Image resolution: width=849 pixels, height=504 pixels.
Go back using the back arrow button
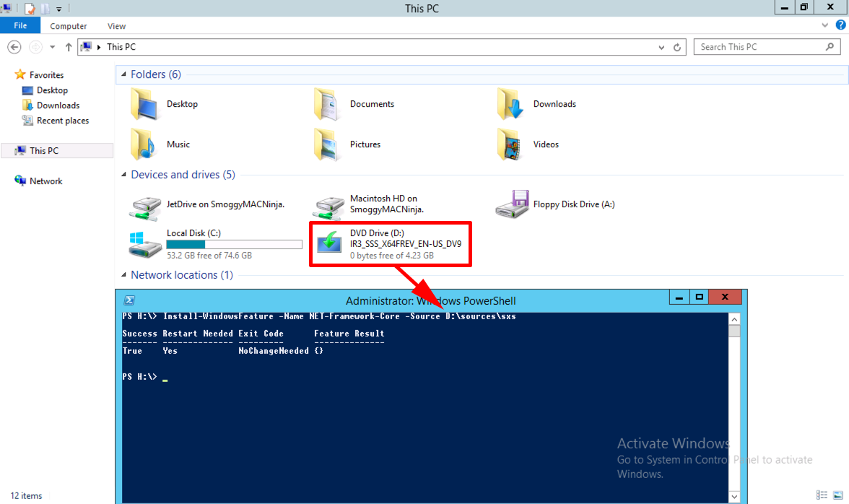pos(14,47)
